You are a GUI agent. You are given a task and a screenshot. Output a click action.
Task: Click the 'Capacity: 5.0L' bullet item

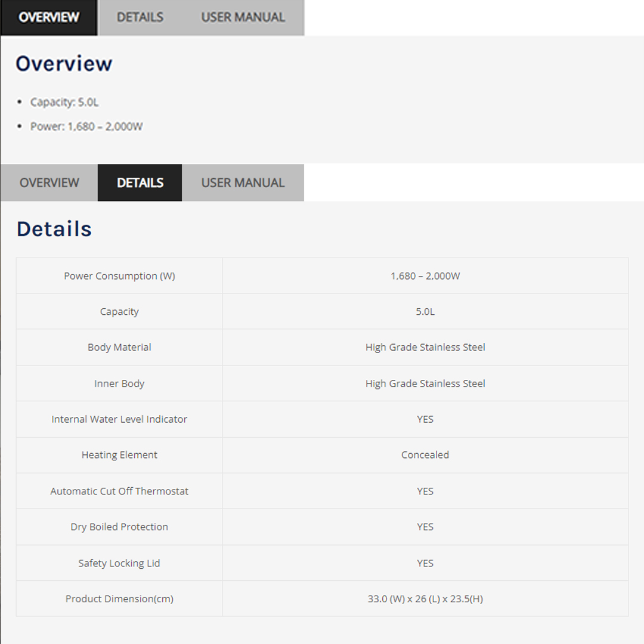pyautogui.click(x=64, y=102)
